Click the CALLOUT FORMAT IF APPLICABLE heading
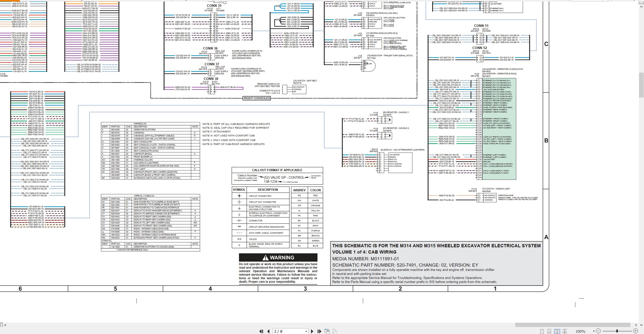Viewport: 644px width, 334px height. point(277,170)
